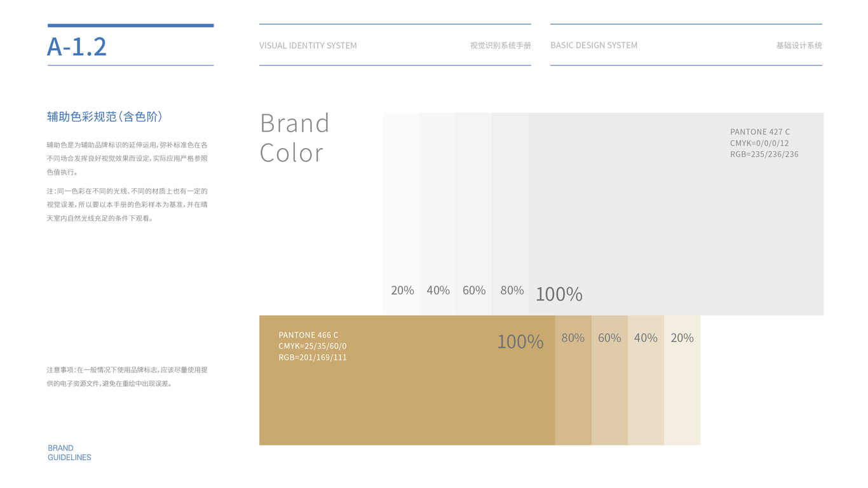Viewport: 868px width, 488px height.
Task: Click the BASIC DESIGN SYSTEM header text
Action: pos(594,45)
